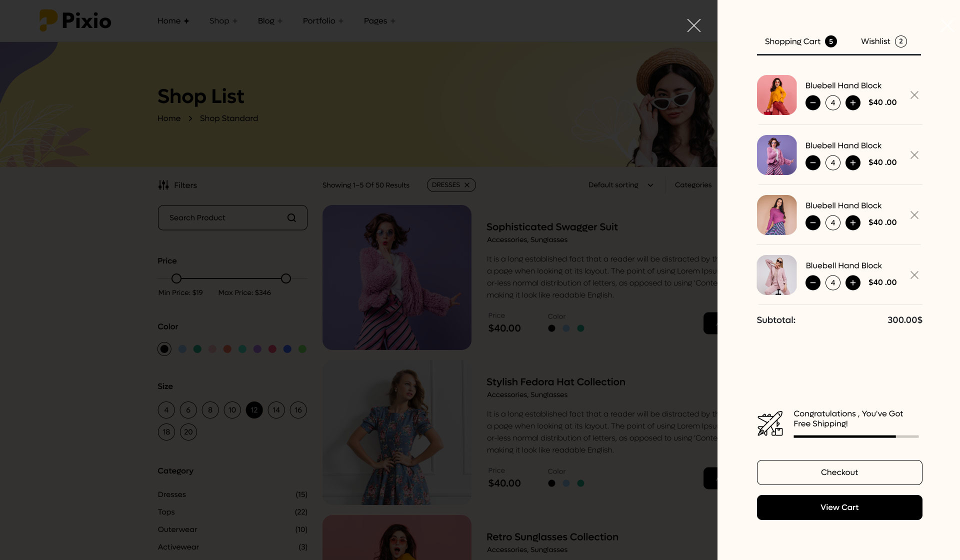This screenshot has height=560, width=960.
Task: Increase quantity of first Bluebell Hand Block item
Action: 853,102
